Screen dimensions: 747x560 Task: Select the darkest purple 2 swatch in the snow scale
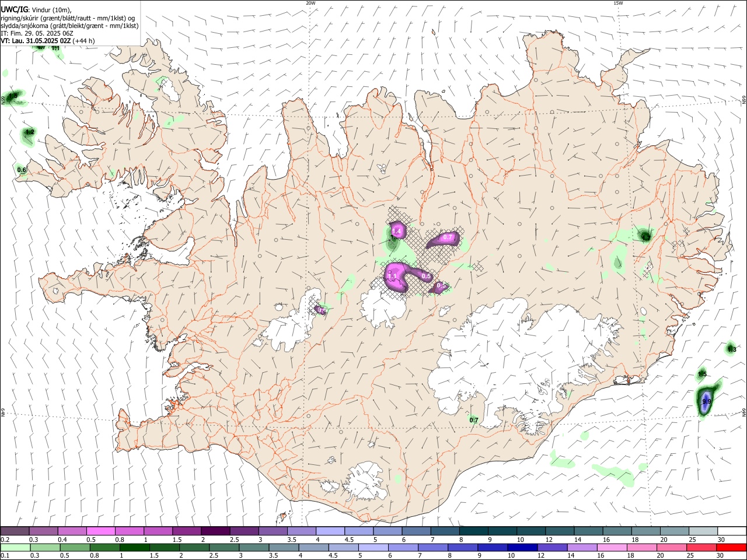pyautogui.click(x=215, y=531)
